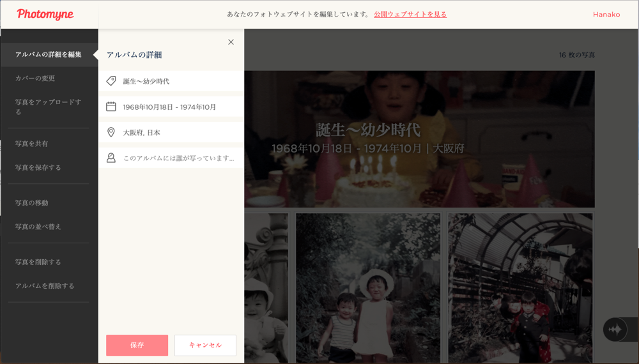Screen dimensions: 639x364
Task: Click the location pin icon
Action: coord(111,132)
